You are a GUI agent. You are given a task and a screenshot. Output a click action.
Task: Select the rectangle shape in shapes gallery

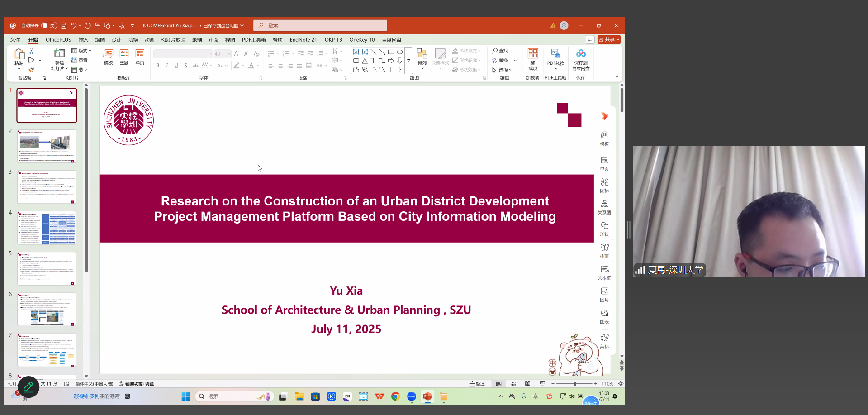[x=391, y=52]
